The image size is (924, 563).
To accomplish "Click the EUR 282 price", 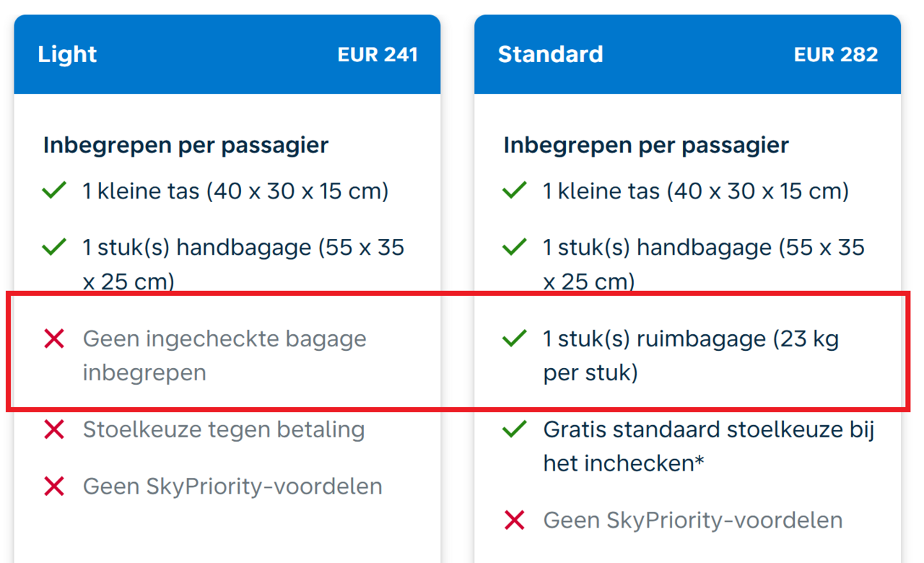I will click(x=835, y=55).
